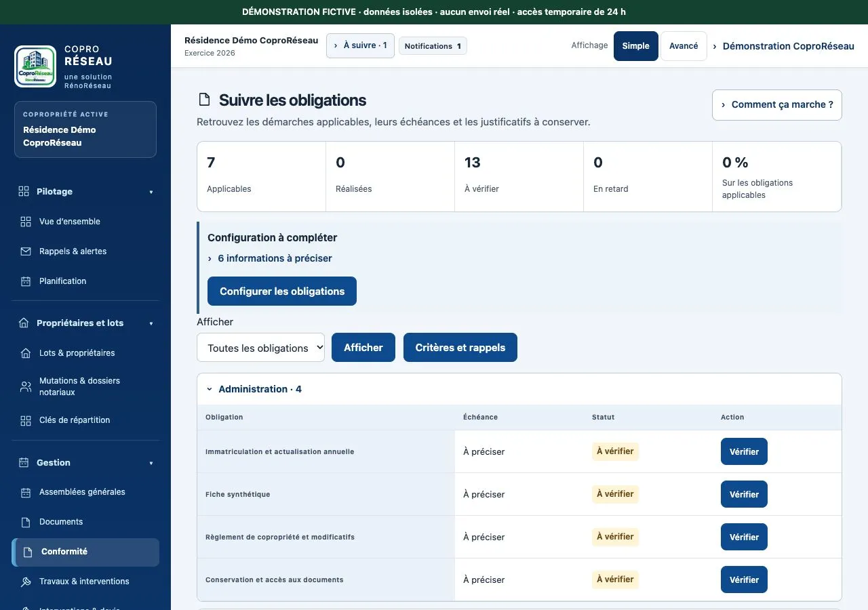Click the Documents file icon
This screenshot has width=868, height=610.
pos(26,522)
